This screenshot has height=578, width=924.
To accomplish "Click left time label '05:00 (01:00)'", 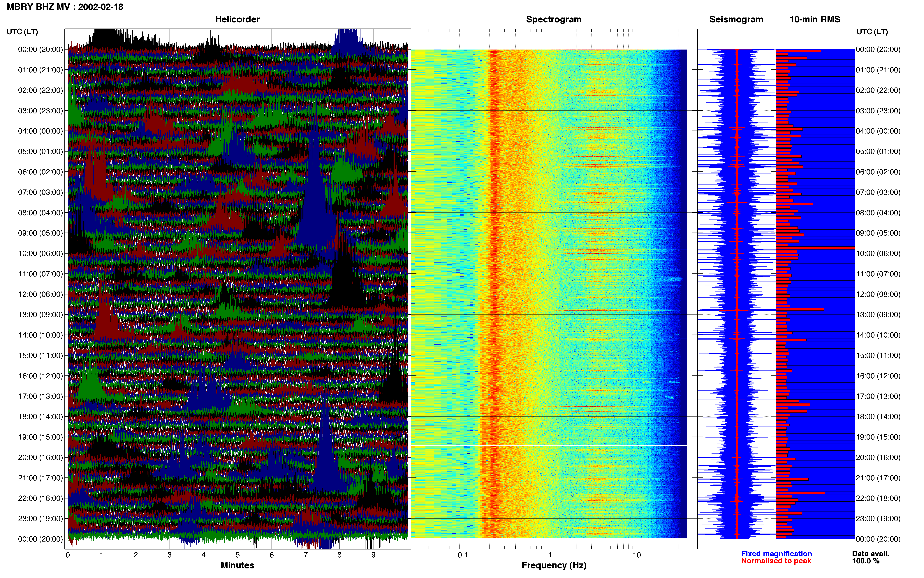I will 41,151.
